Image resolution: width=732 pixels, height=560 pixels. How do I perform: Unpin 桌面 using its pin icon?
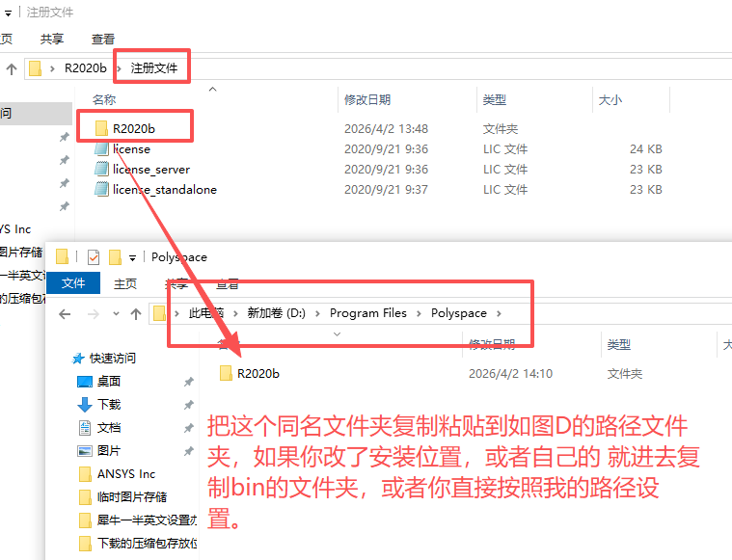point(189,382)
